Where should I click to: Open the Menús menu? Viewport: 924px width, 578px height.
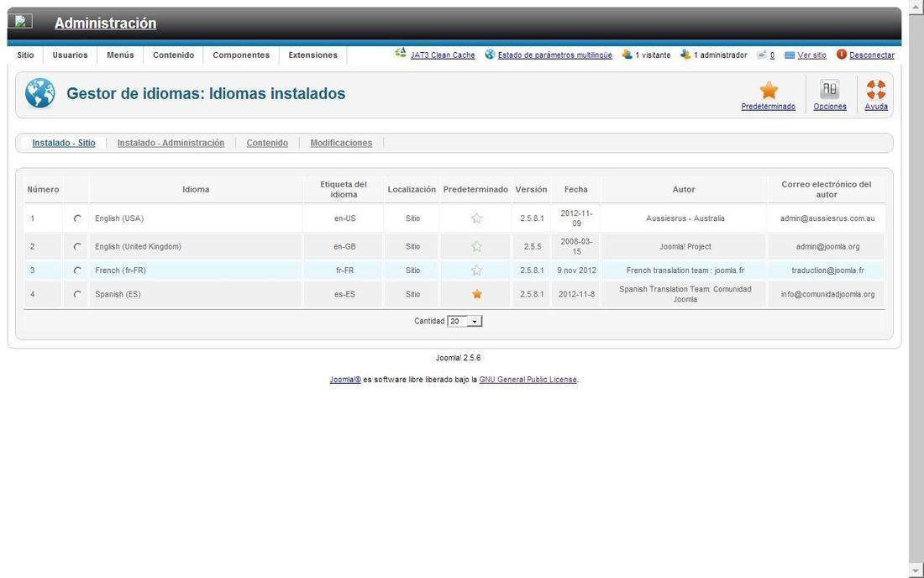[x=120, y=55]
